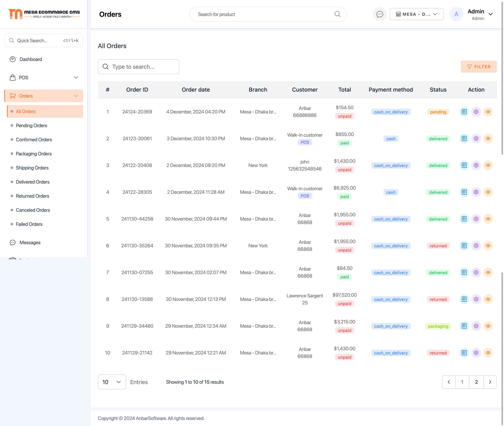Collapse the Orders sidebar menu

(x=44, y=96)
